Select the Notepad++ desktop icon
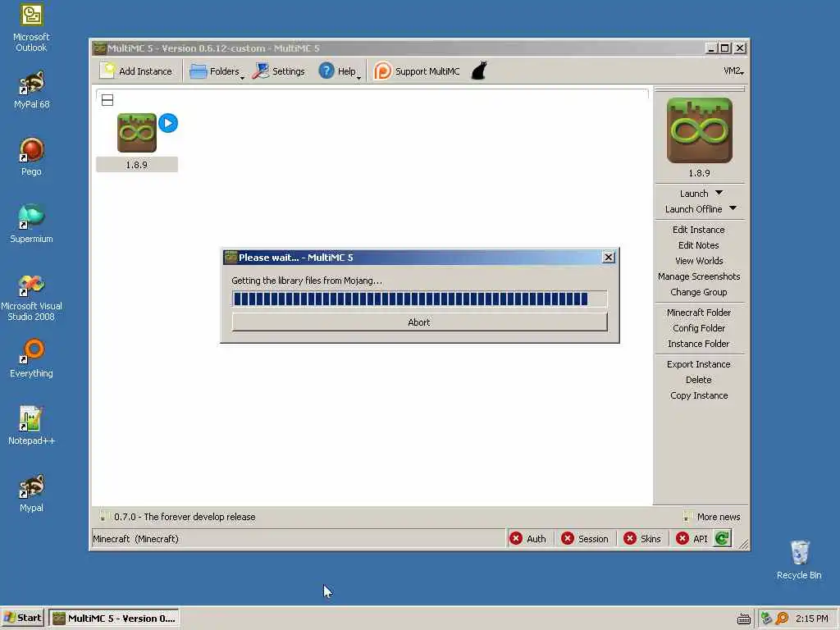 (x=32, y=426)
